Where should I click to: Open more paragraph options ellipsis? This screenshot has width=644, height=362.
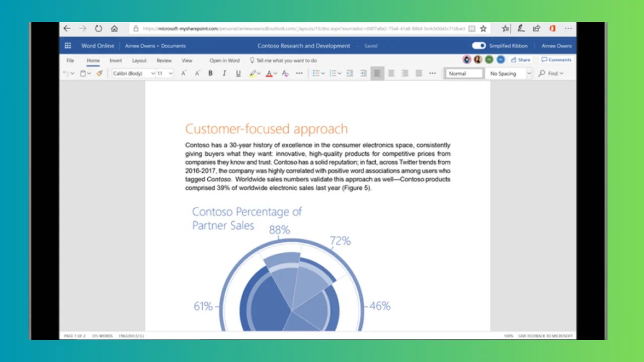tap(432, 73)
